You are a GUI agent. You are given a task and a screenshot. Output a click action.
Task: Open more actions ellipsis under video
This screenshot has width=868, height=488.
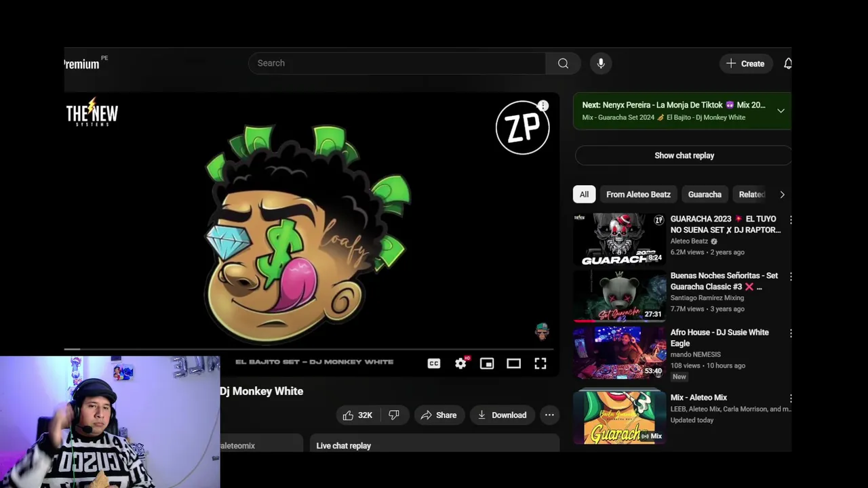[549, 415]
